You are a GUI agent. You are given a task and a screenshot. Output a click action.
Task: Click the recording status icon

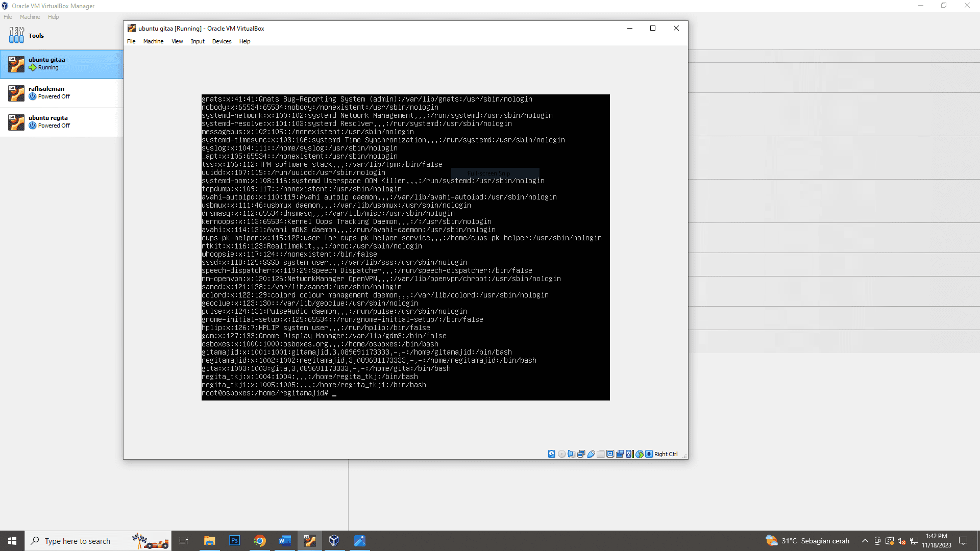click(x=620, y=454)
